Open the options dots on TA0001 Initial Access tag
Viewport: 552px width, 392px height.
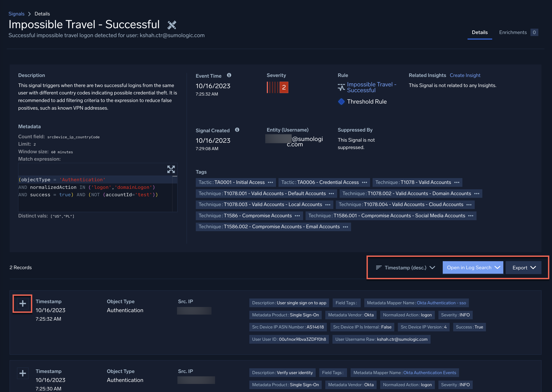(x=270, y=183)
